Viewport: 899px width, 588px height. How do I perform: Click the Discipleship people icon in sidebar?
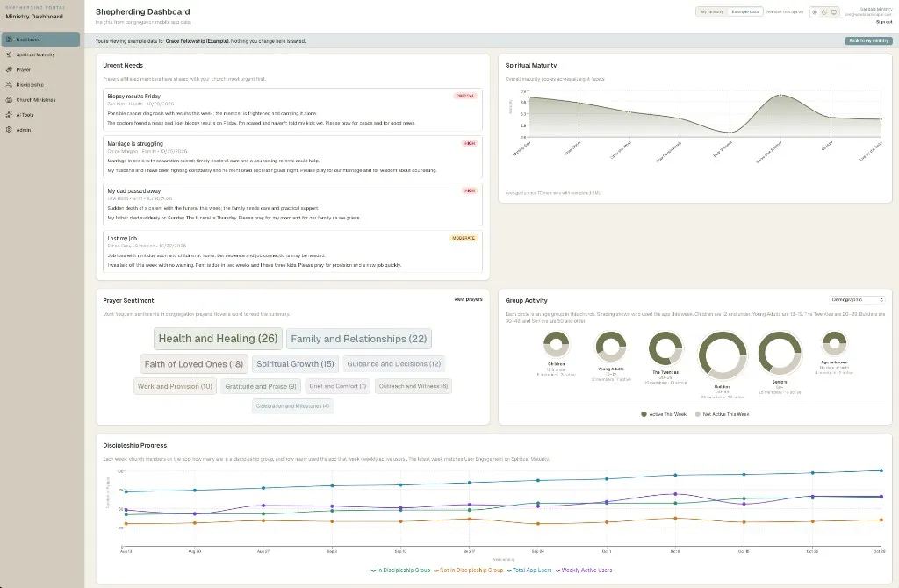9,84
